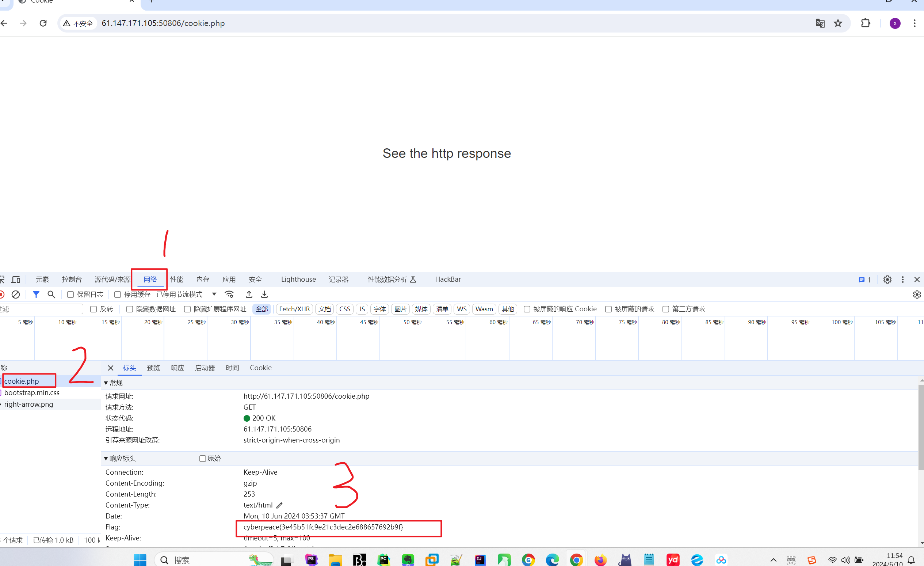Select the Cookie tab in request details
924x566 pixels.
[261, 367]
